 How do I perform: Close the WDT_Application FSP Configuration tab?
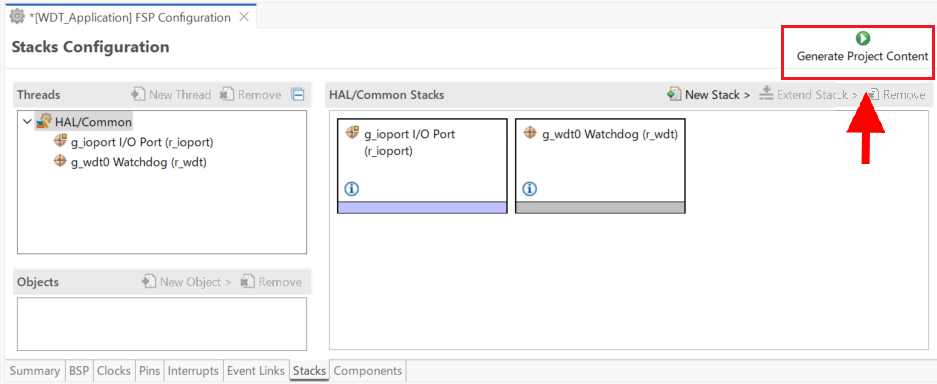coord(243,17)
